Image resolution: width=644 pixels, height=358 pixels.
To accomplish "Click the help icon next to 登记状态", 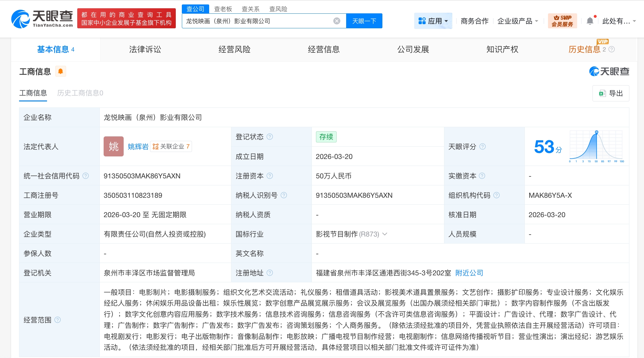I will (x=270, y=137).
